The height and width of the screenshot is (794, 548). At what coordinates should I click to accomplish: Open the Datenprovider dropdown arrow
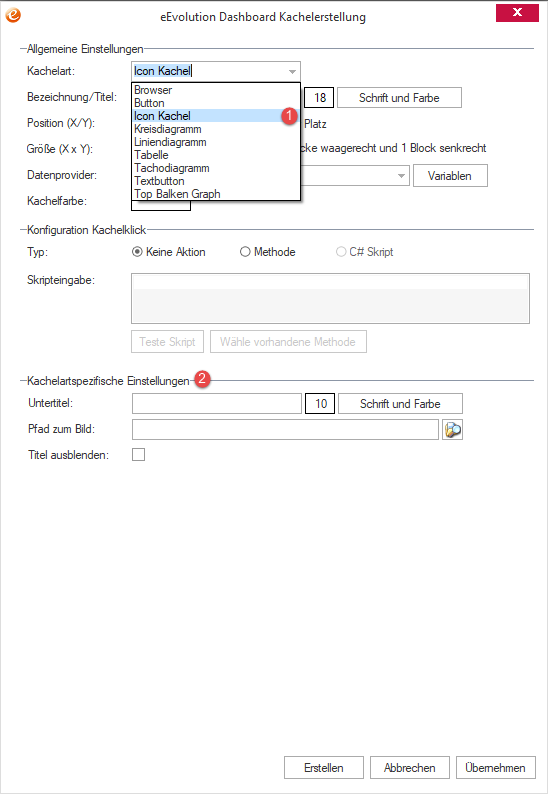coord(401,176)
